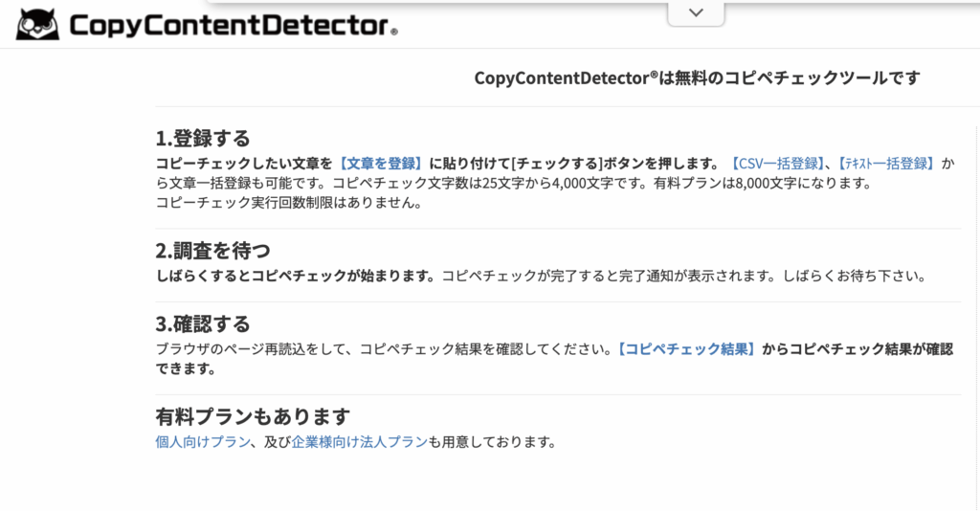Viewport: 980px width, 511px height.
Task: Click the 1.登録する heading
Action: [202, 138]
